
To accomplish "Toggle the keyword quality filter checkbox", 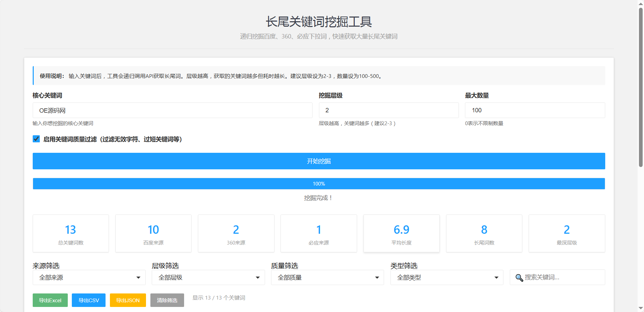I will [x=36, y=139].
